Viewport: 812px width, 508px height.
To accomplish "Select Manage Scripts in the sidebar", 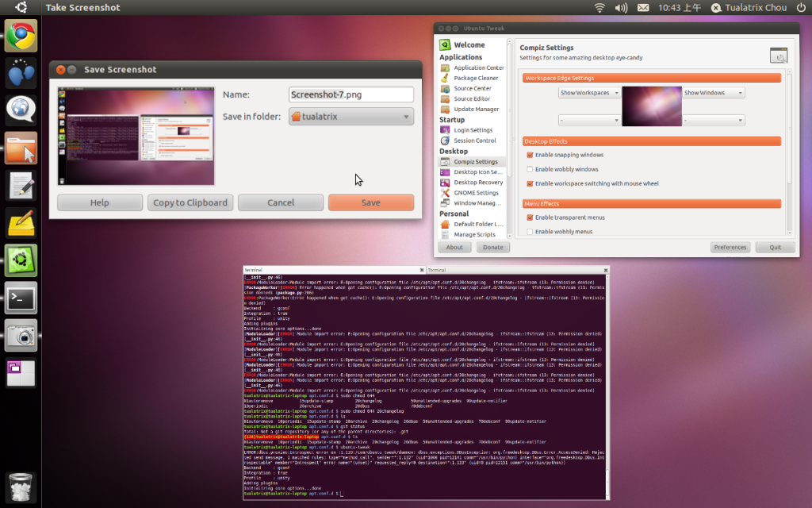I will point(472,235).
